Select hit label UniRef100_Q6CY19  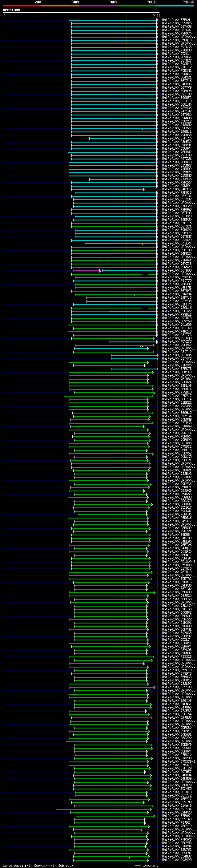[x=177, y=826]
